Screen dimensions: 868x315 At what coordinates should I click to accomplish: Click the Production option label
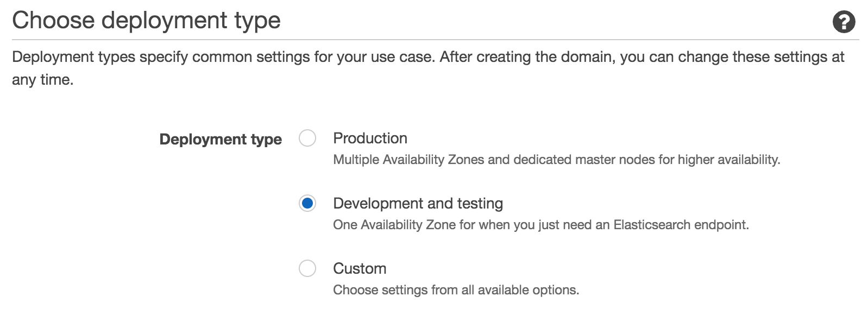click(x=370, y=138)
